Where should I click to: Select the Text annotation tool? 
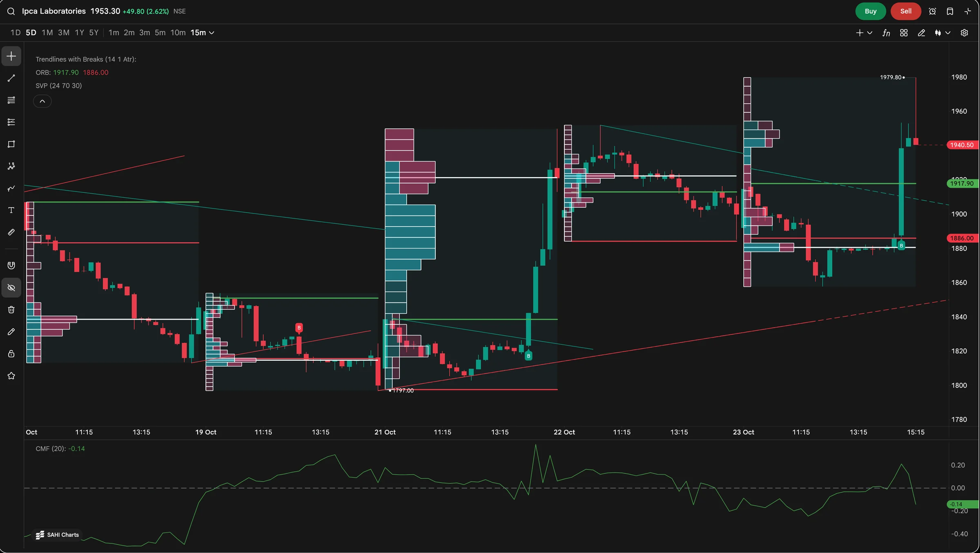pos(11,210)
